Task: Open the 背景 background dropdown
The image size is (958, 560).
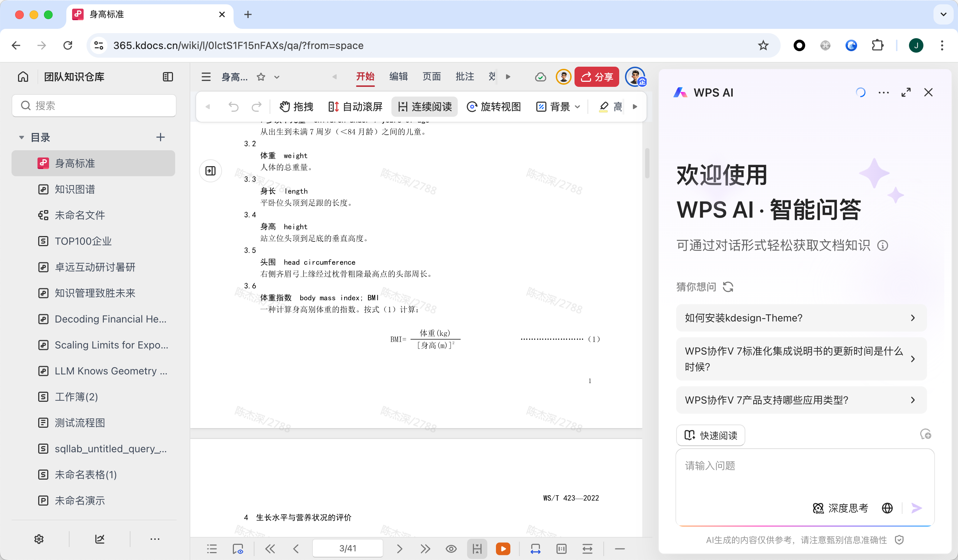Action: pyautogui.click(x=558, y=107)
